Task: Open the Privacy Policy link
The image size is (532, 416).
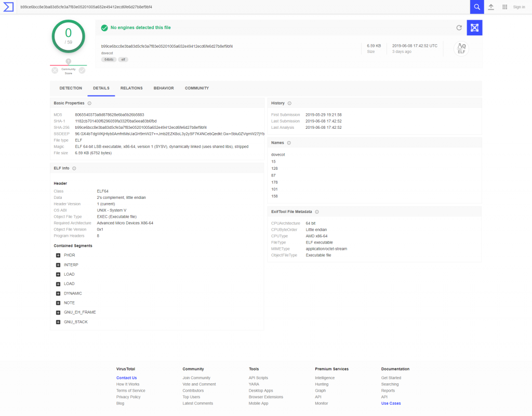Action: click(128, 397)
